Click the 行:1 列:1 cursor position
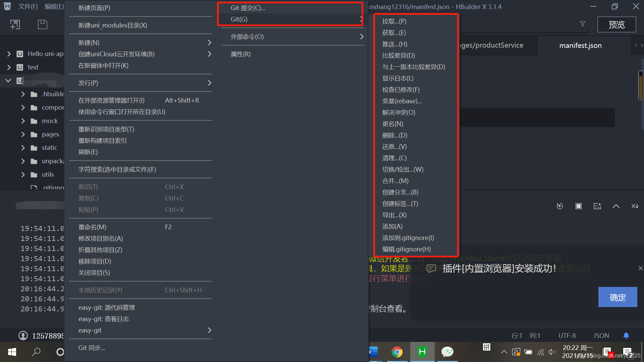This screenshot has width=644, height=362. tap(526, 336)
